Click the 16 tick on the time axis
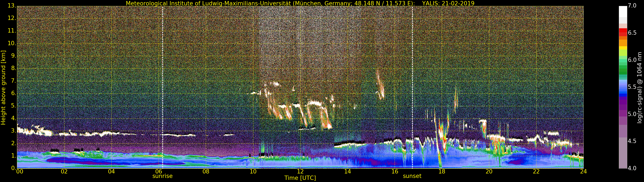Screen dimensions: 644x182 tap(395, 172)
